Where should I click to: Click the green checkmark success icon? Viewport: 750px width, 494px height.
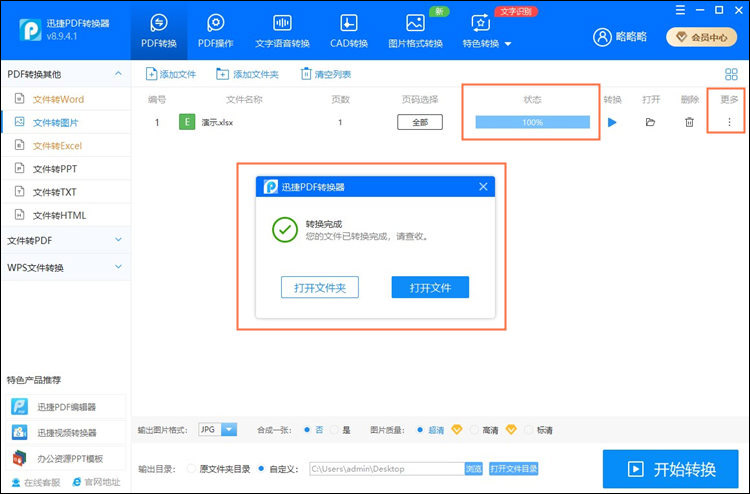pyautogui.click(x=285, y=230)
